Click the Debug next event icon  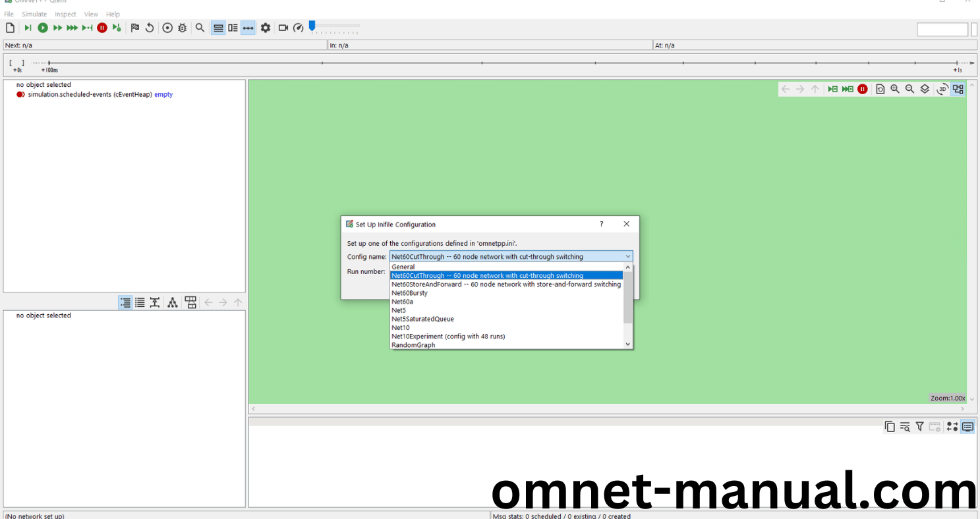coord(117,28)
